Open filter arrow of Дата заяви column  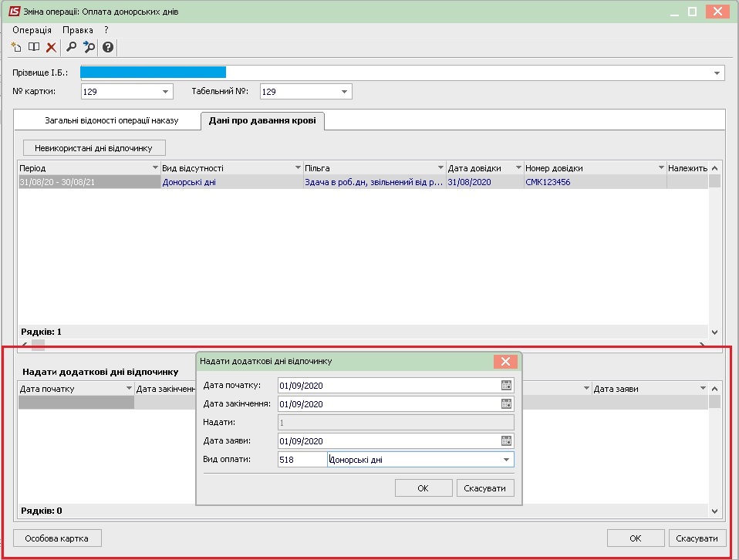[703, 389]
